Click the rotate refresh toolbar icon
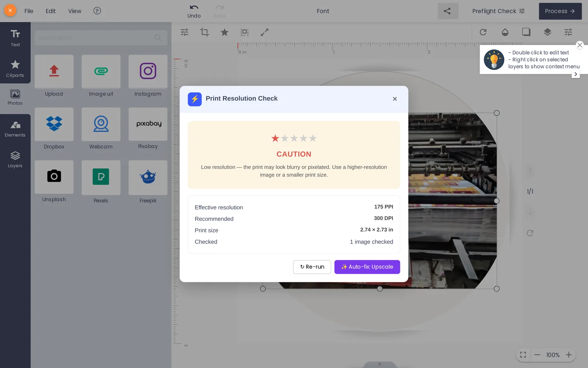This screenshot has width=588, height=368. tap(483, 32)
